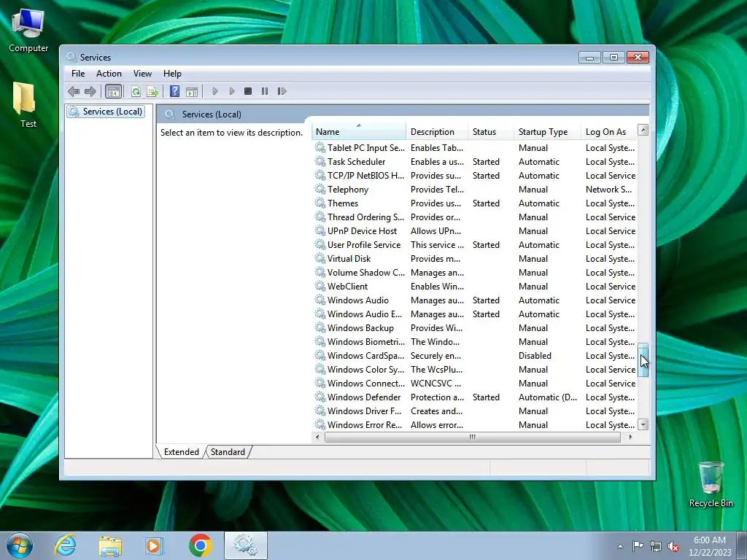Click the Pause Service icon

(x=265, y=91)
